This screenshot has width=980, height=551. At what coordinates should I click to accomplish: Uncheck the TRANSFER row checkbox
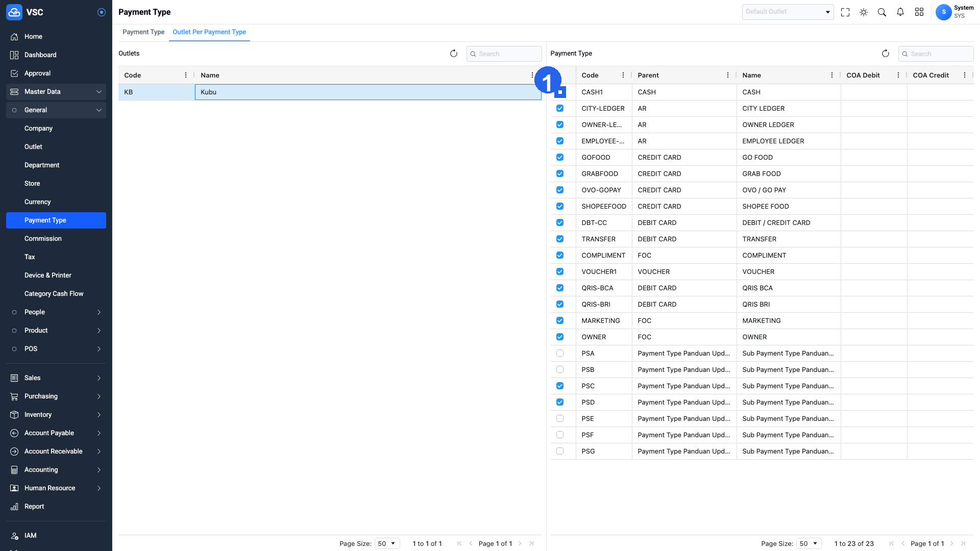pos(560,239)
